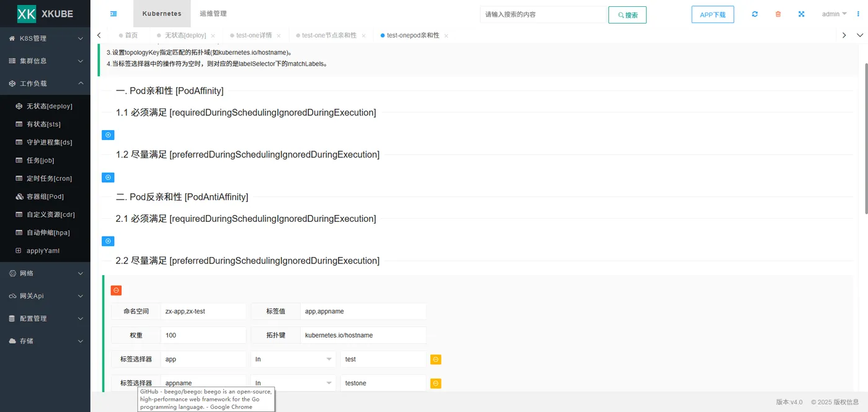The width and height of the screenshot is (868, 412).
Task: Focus the search input field
Action: pyautogui.click(x=543, y=14)
